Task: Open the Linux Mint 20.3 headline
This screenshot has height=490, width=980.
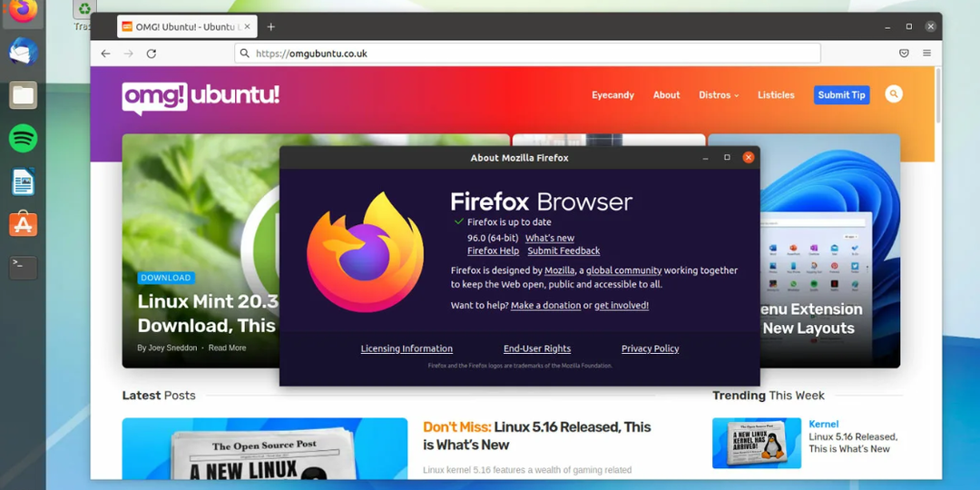Action: [x=208, y=313]
